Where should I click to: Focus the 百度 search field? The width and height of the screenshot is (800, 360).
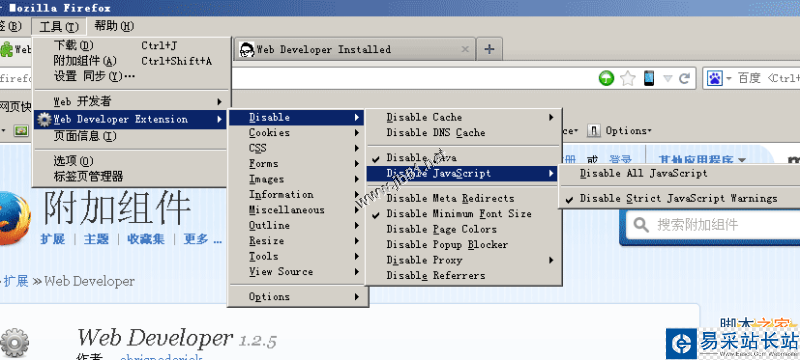[768, 79]
